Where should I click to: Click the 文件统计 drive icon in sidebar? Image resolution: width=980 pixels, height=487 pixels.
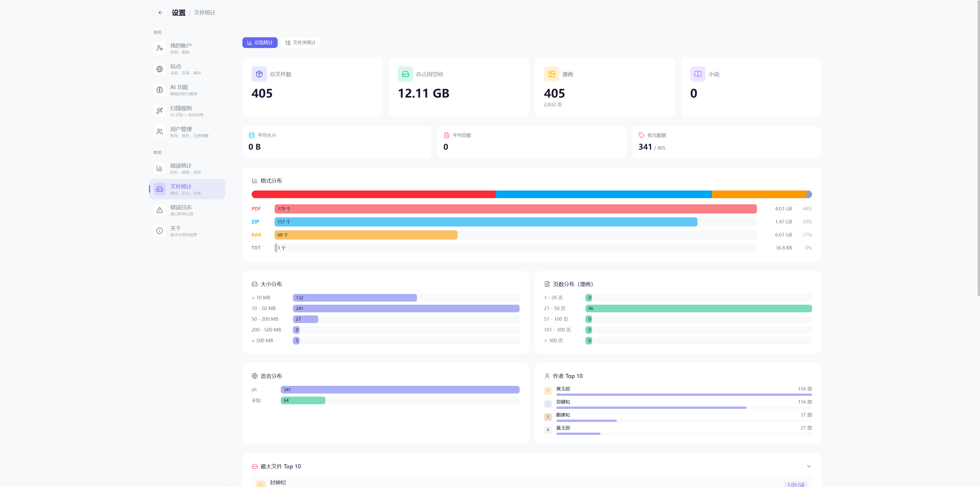(160, 189)
